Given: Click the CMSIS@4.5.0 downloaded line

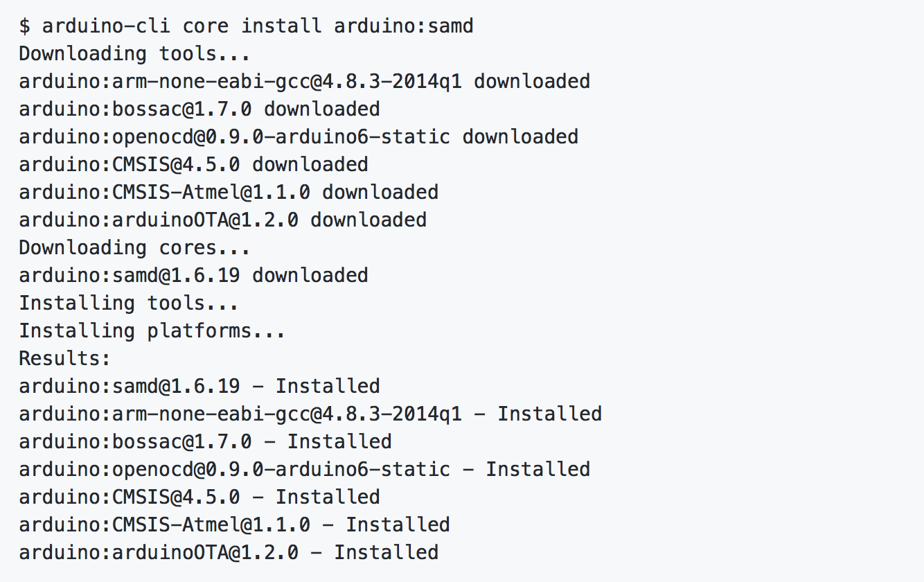Looking at the screenshot, I should tap(193, 165).
